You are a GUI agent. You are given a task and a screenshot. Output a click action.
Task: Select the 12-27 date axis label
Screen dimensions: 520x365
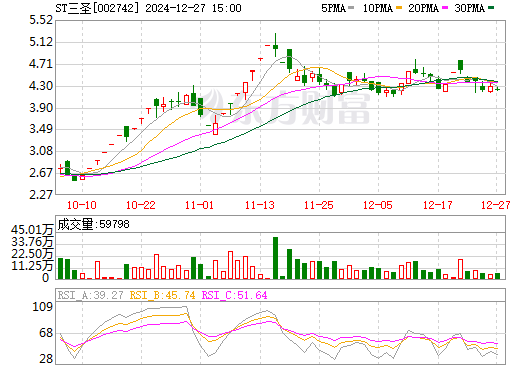click(496, 205)
